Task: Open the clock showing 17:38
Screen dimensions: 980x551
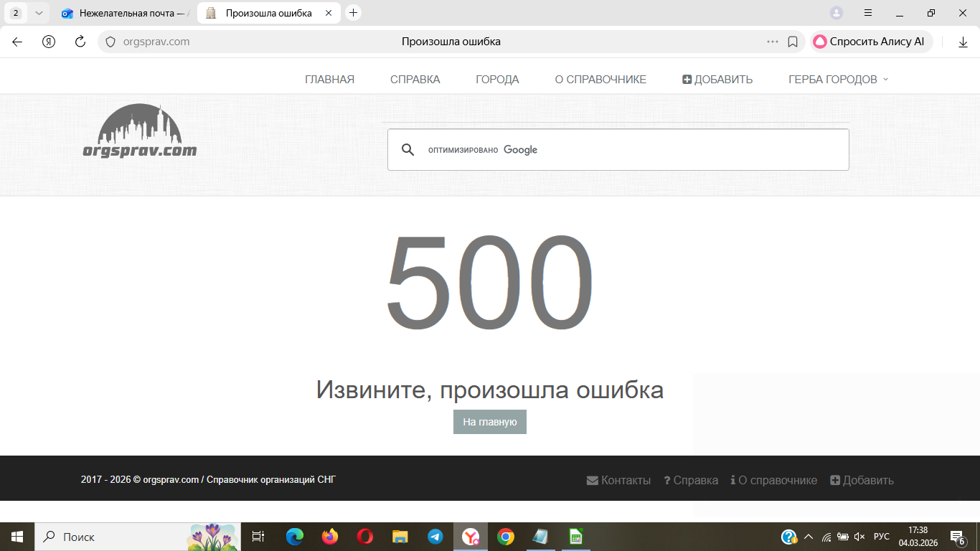Action: pos(918,537)
